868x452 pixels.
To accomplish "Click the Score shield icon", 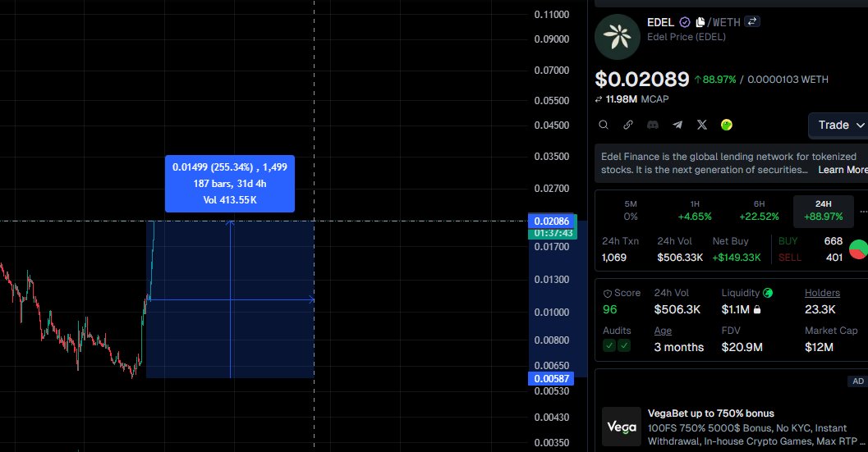I will click(607, 294).
